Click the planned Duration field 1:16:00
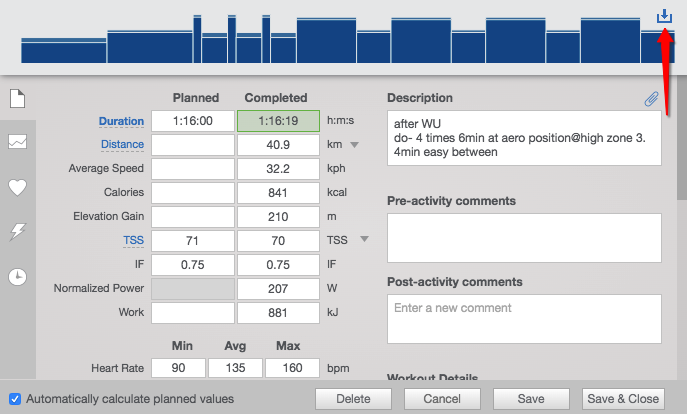The width and height of the screenshot is (687, 414). [193, 121]
